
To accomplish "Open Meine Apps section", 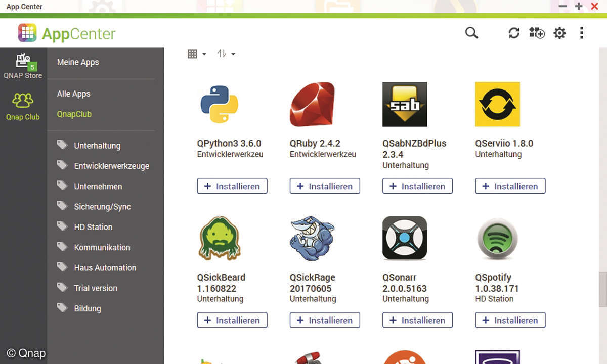I will 78,62.
